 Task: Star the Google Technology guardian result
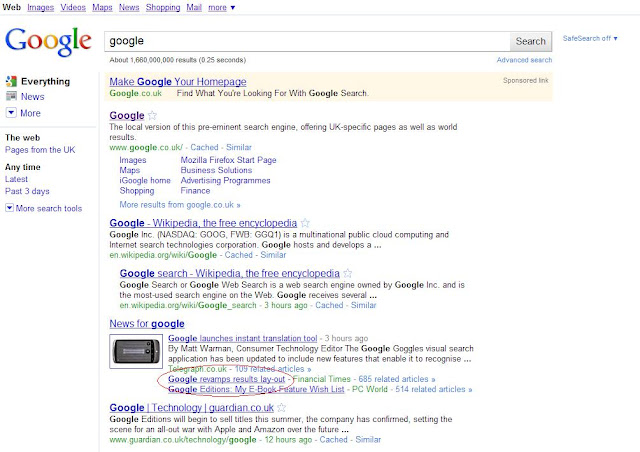pos(282,407)
